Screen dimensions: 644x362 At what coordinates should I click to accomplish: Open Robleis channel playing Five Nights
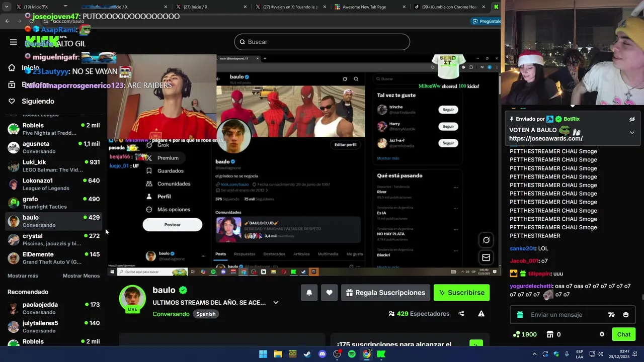[x=54, y=129]
